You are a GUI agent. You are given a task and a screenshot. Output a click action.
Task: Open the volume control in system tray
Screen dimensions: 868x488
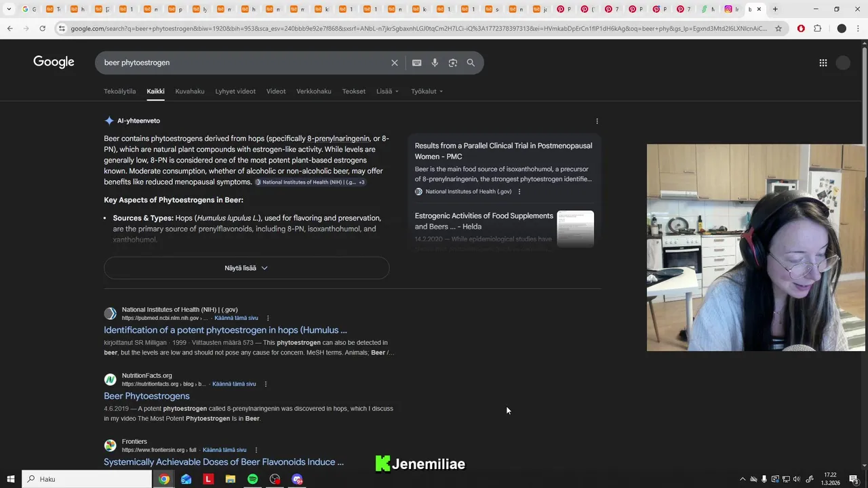click(x=797, y=479)
